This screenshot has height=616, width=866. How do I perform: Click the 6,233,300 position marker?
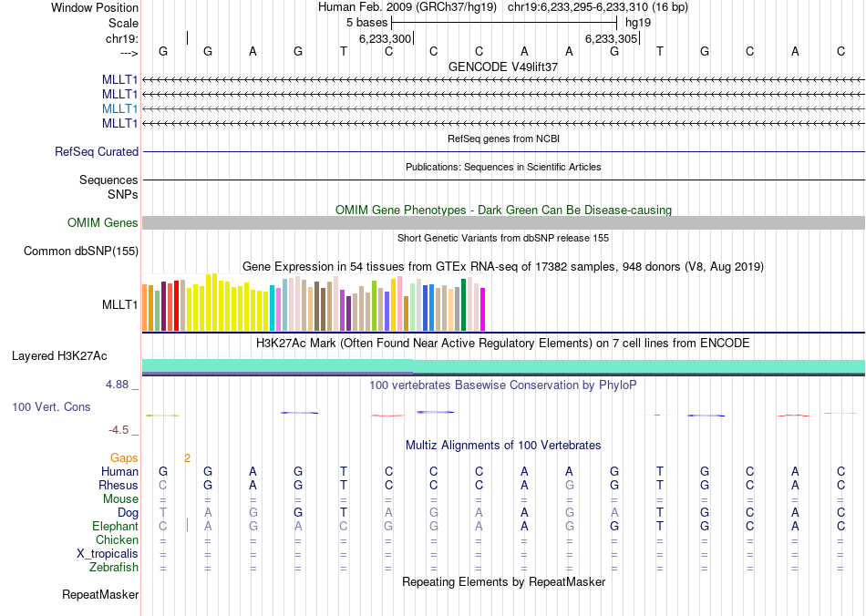click(385, 38)
